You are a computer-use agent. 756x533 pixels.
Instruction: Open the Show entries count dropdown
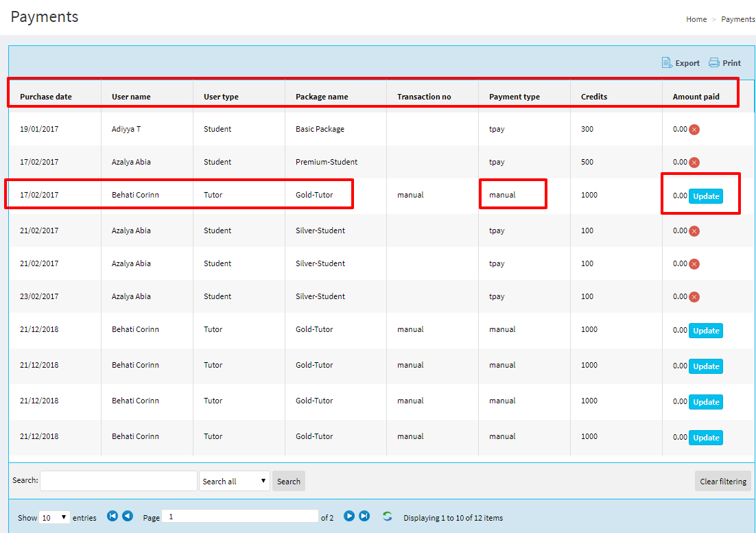[54, 518]
